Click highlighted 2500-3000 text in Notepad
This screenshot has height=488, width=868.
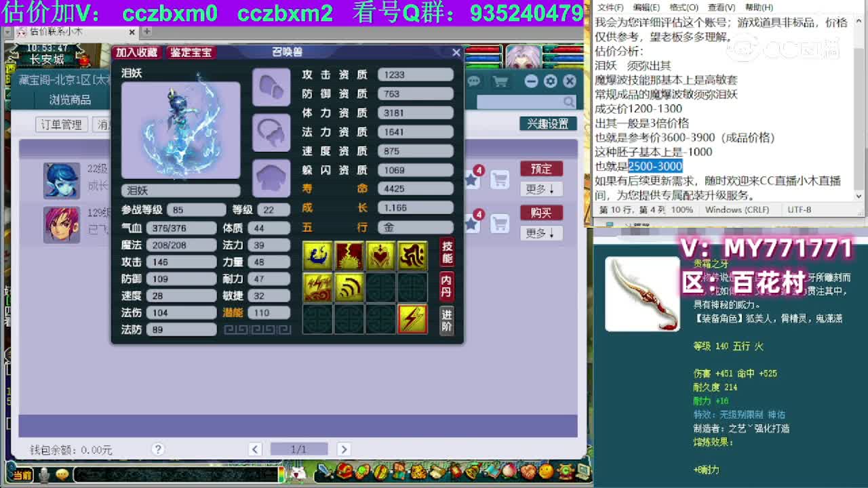coord(655,166)
